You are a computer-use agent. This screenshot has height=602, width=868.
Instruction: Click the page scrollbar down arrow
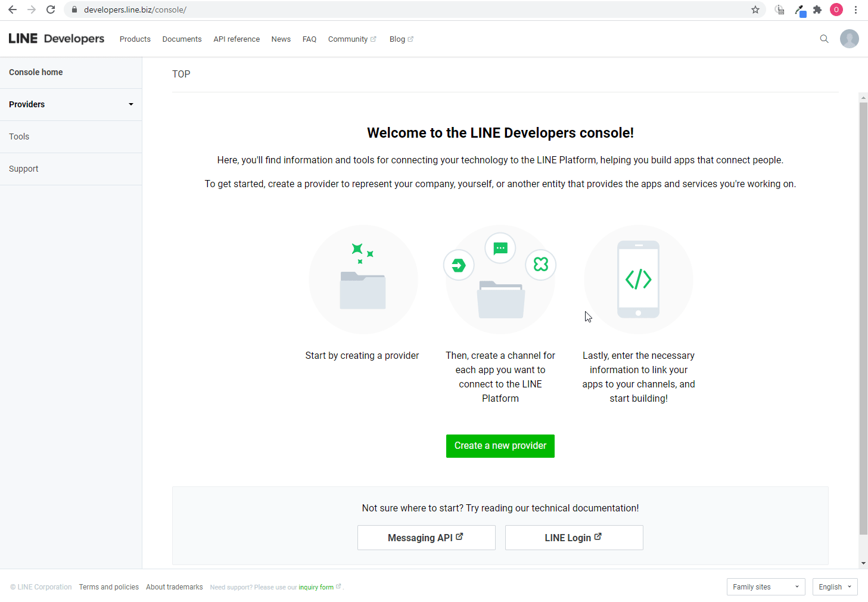pos(863,563)
